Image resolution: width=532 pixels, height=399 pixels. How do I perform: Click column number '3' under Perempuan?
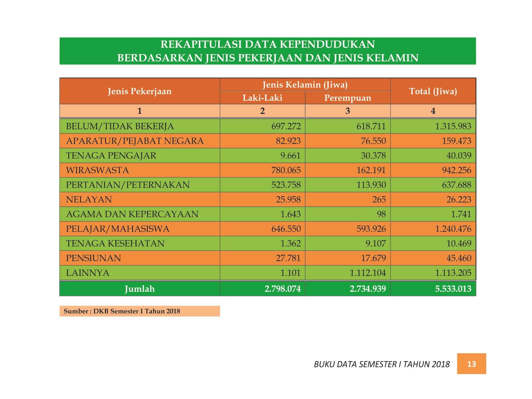point(348,111)
